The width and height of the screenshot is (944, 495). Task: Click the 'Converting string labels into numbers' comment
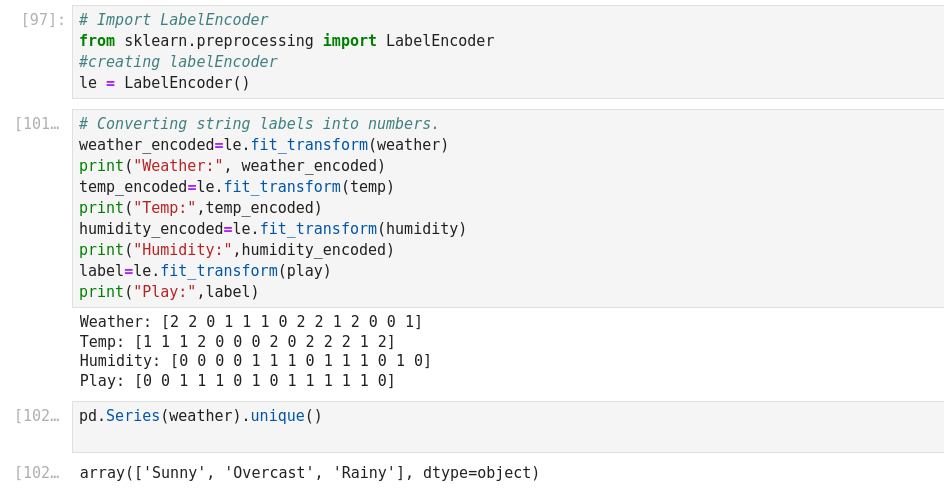259,124
